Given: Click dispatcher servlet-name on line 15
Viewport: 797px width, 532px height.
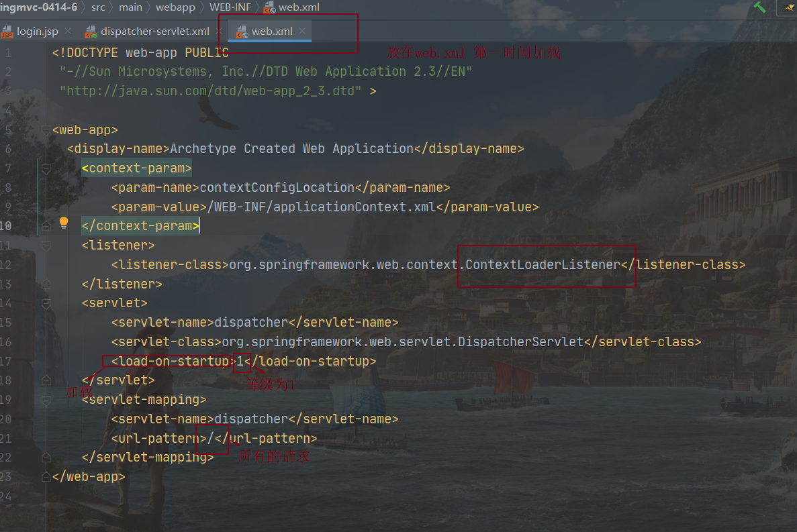Looking at the screenshot, I should pyautogui.click(x=251, y=322).
